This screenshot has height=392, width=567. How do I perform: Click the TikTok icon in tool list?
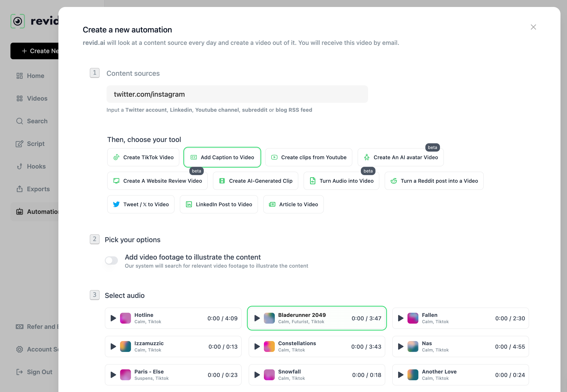click(x=116, y=157)
